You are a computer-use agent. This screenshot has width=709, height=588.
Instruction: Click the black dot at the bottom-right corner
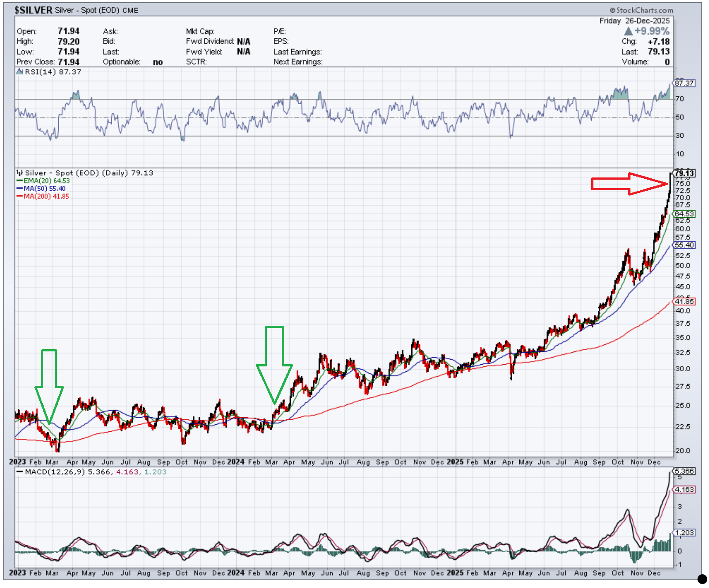[x=702, y=579]
